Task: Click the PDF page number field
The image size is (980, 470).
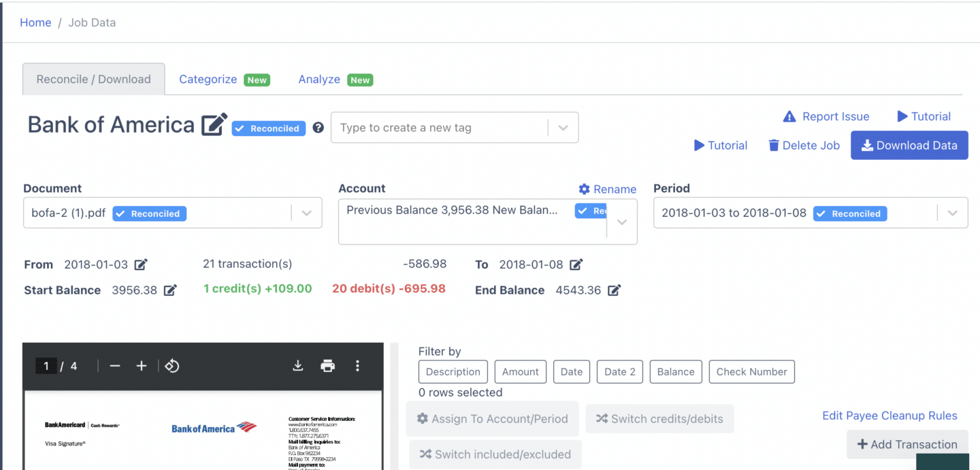Action: [x=46, y=366]
